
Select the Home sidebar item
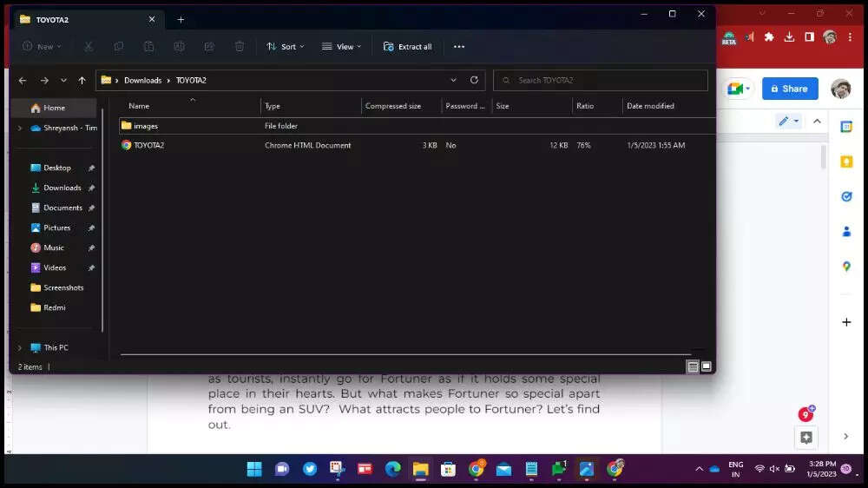point(54,108)
